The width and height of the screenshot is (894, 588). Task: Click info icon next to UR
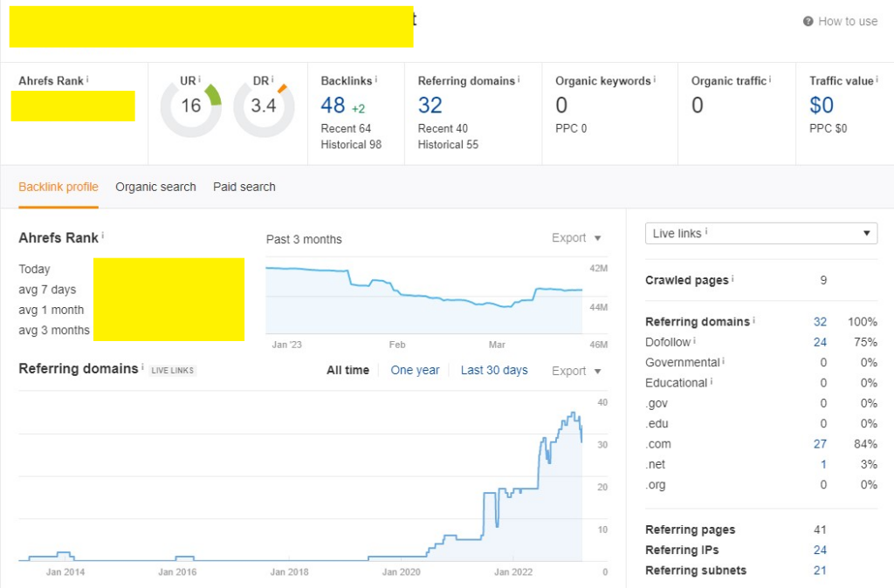(199, 79)
